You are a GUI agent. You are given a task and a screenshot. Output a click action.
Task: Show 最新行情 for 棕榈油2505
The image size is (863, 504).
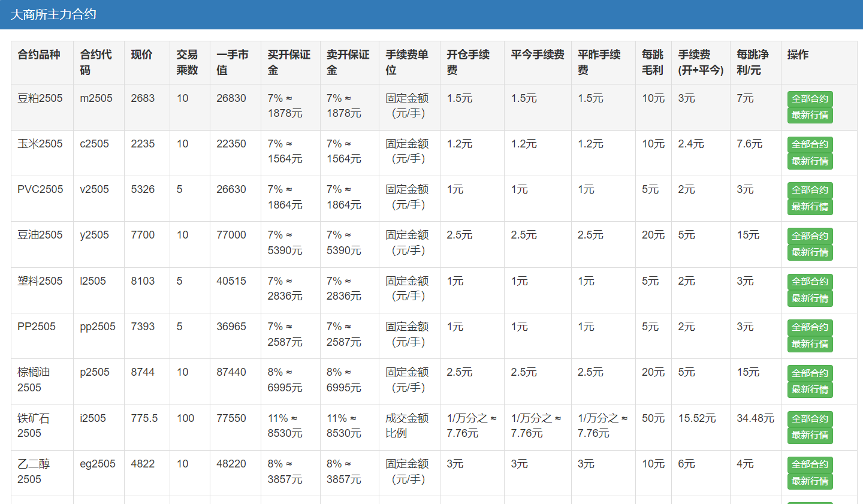click(x=810, y=390)
